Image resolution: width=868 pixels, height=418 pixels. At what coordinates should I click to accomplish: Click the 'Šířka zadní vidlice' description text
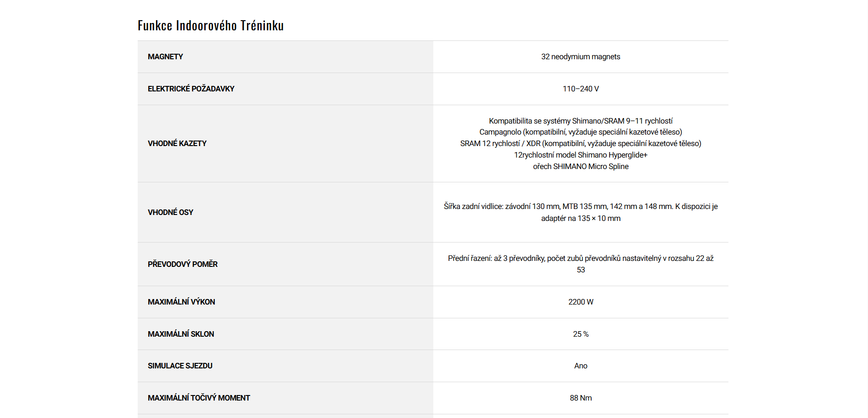(580, 207)
